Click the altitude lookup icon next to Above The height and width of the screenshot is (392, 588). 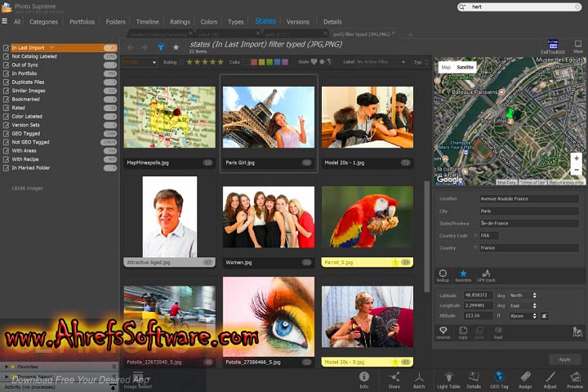tap(545, 316)
